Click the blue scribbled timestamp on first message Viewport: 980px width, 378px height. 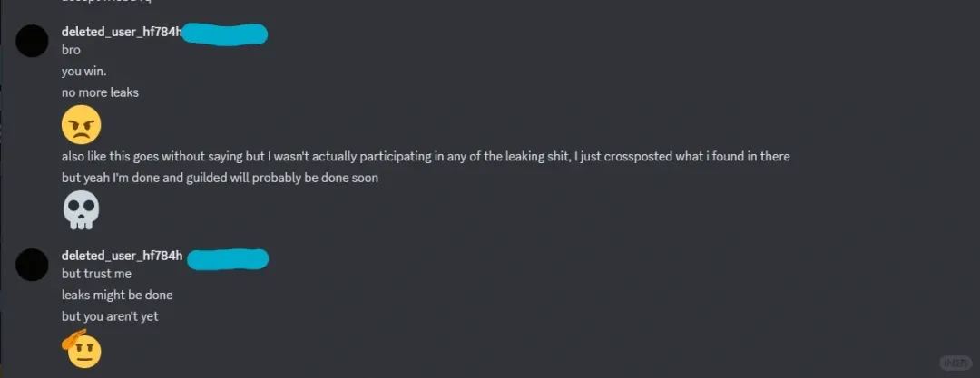click(225, 34)
